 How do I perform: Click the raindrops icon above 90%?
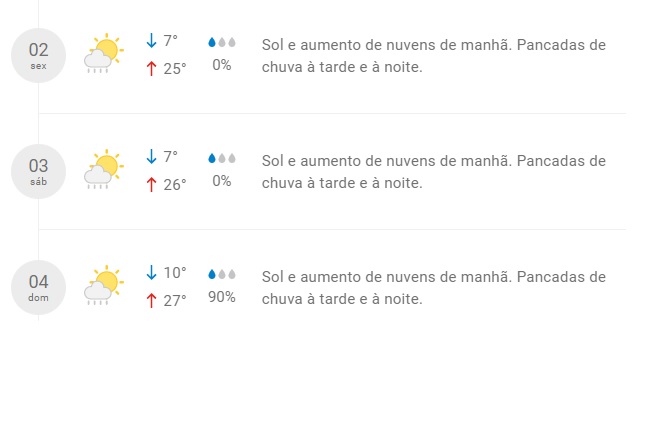(221, 274)
